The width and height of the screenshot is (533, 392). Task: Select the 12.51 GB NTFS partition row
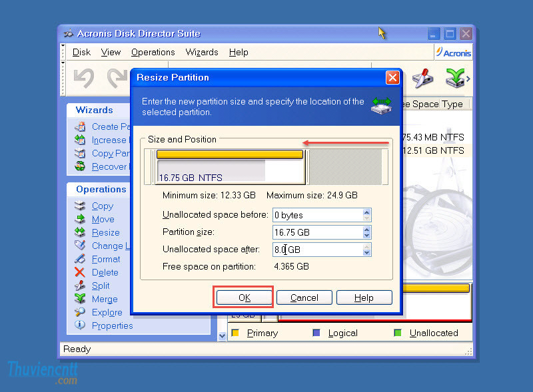click(437, 150)
